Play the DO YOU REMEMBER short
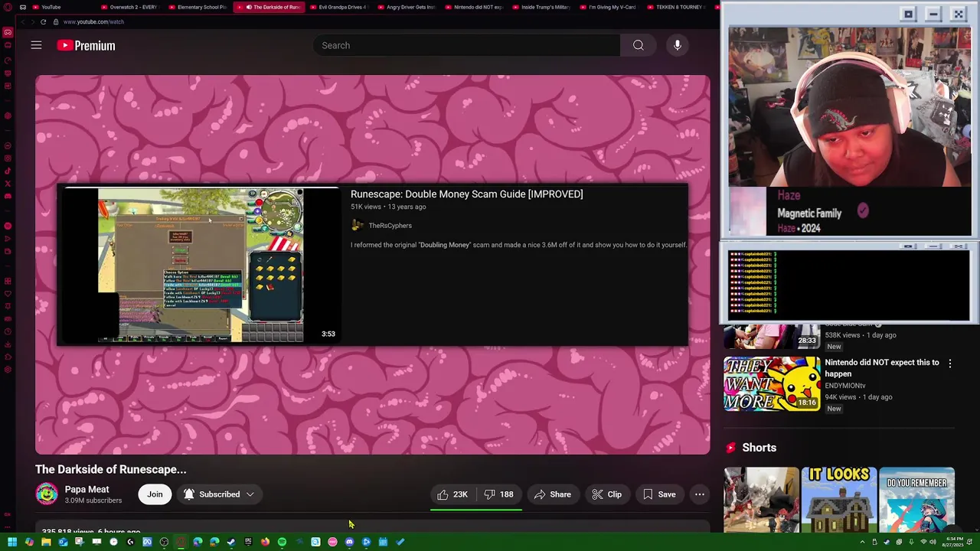The height and width of the screenshot is (551, 980). [916, 499]
